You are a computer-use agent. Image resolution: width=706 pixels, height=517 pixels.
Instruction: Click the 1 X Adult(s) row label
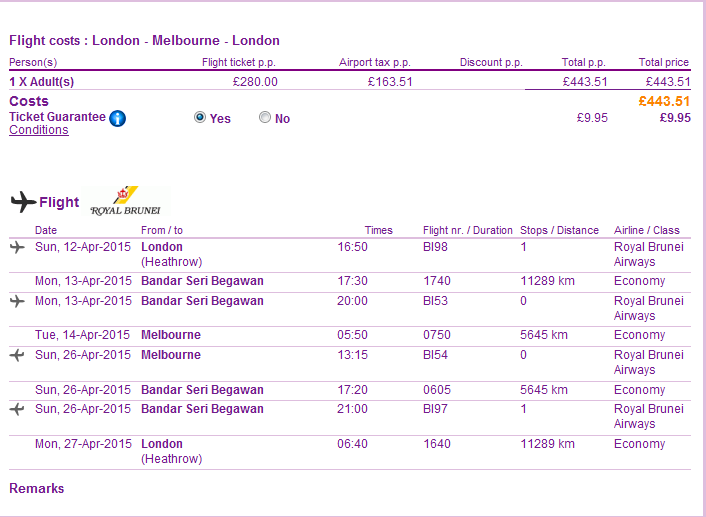point(42,82)
